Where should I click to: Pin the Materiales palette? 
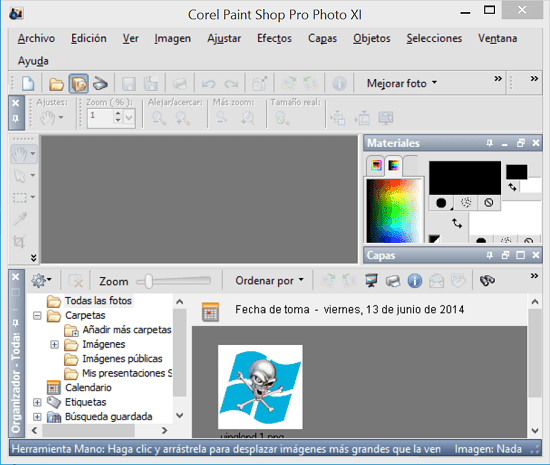pyautogui.click(x=489, y=143)
